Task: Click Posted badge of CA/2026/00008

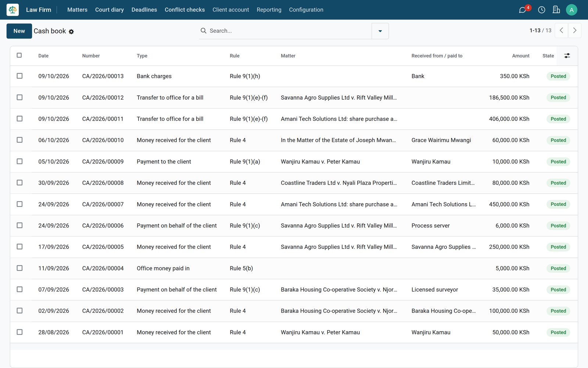Action: [x=558, y=183]
